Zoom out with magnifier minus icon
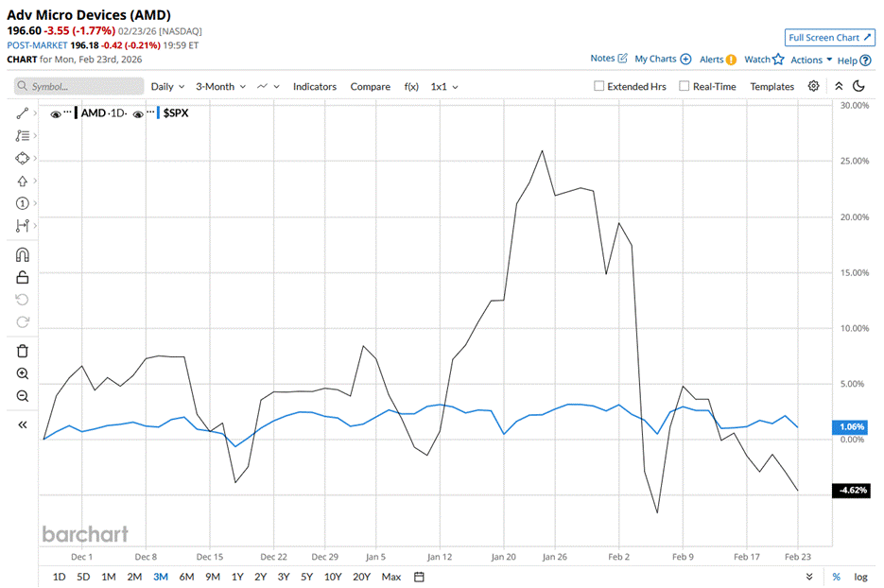 pyautogui.click(x=23, y=396)
